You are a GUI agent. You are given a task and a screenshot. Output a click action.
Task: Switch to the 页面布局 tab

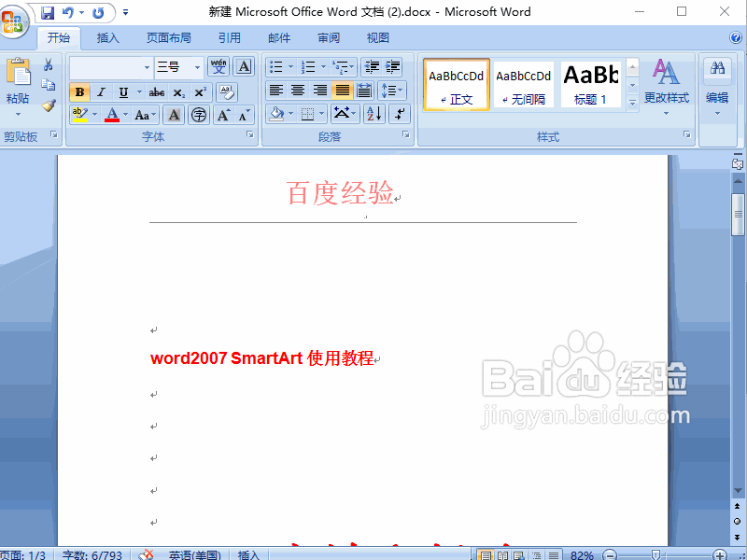tap(168, 37)
